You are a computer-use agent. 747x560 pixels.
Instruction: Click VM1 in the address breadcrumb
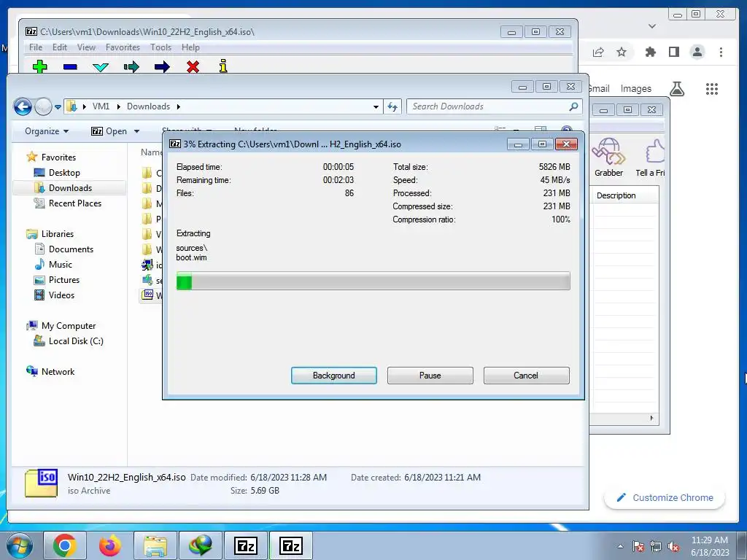coord(101,106)
